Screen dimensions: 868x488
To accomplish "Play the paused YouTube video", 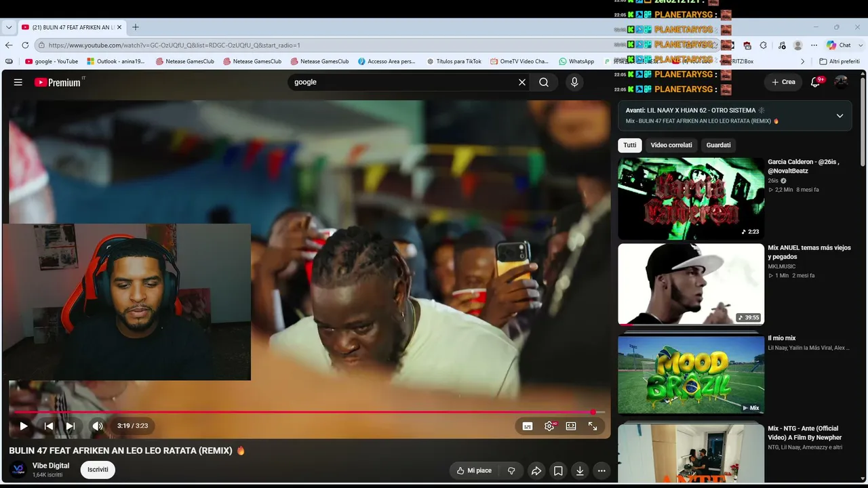I will click(24, 426).
